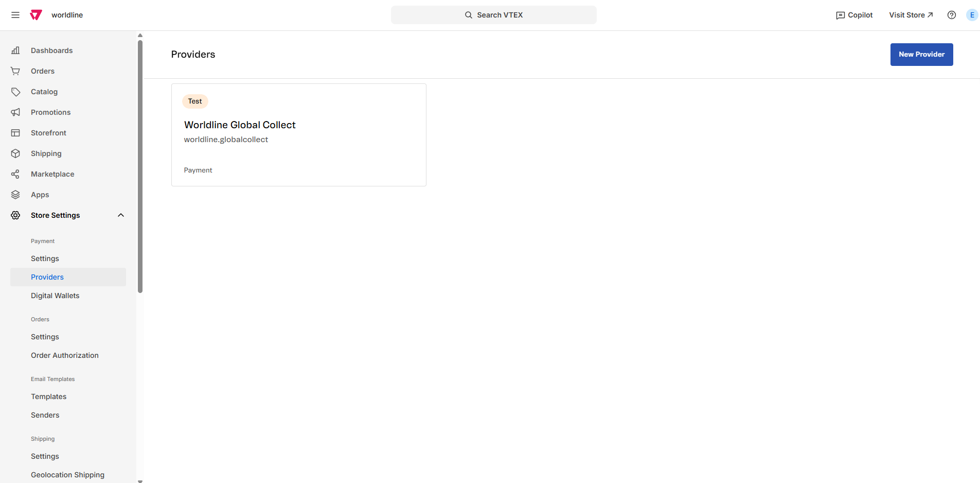Select the Shipping box icon

[x=15, y=153]
